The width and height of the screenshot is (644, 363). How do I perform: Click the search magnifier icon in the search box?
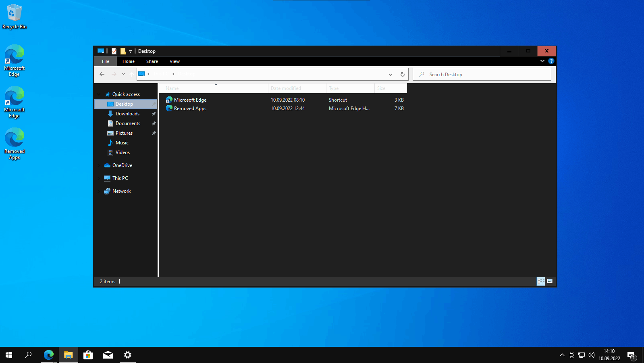pos(422,74)
